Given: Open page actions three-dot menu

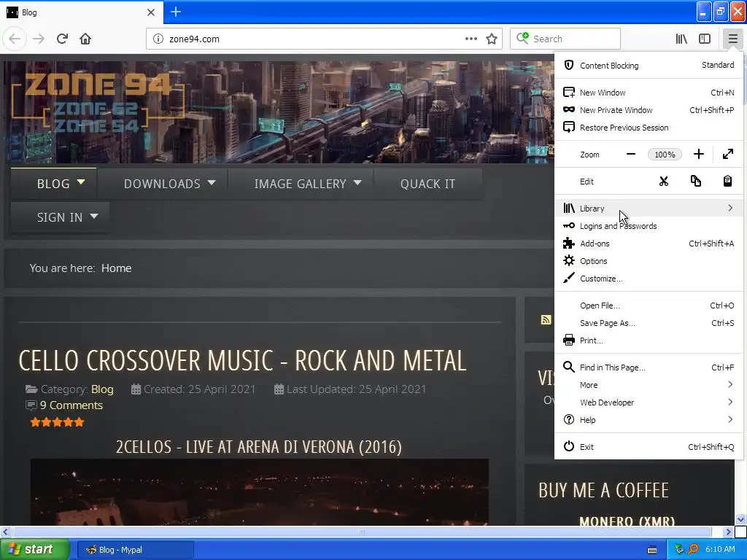Looking at the screenshot, I should 471,39.
